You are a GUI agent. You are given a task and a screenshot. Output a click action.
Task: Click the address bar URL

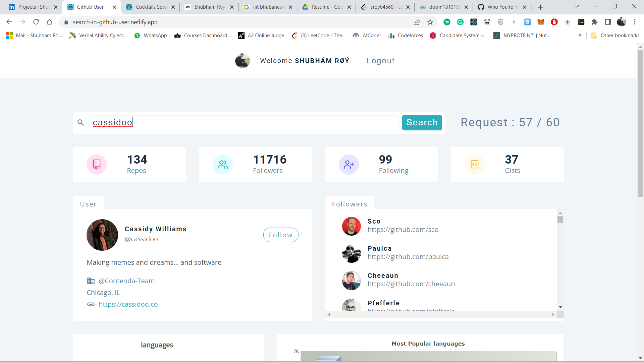[115, 22]
